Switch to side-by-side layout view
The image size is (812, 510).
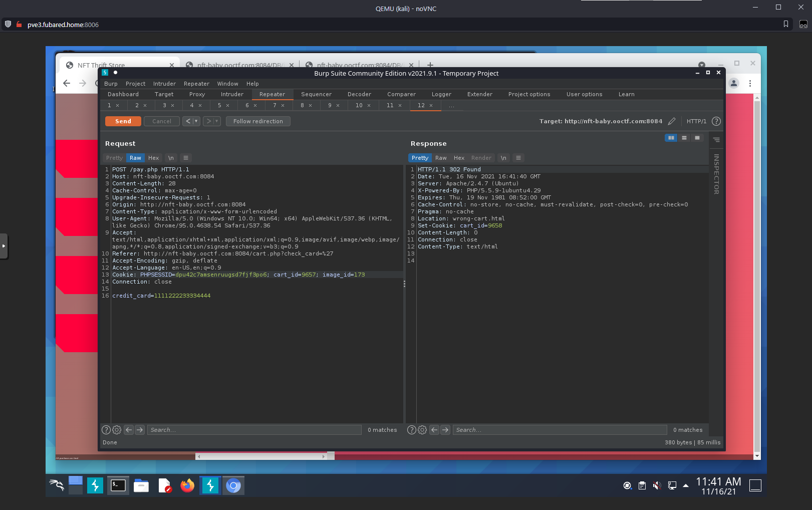click(671, 138)
